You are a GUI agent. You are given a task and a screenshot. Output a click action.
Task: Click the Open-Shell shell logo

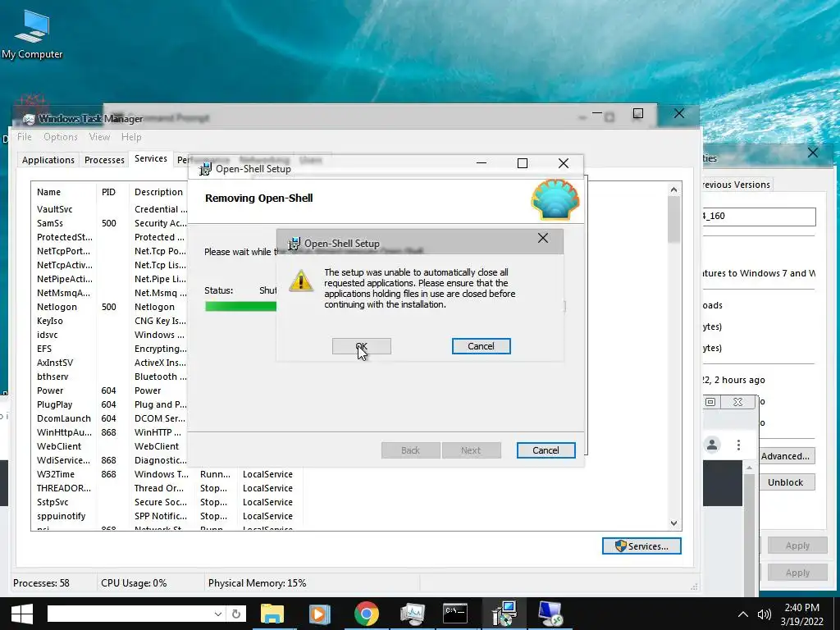555,199
